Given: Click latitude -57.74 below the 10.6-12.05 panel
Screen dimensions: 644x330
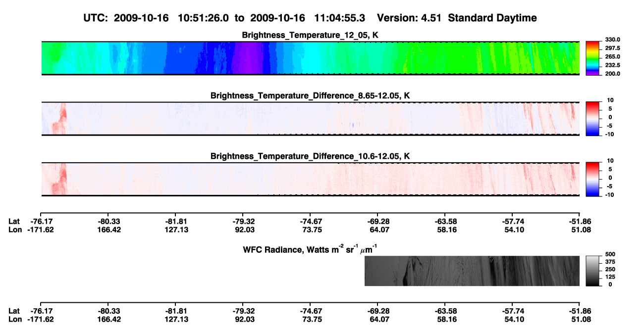Looking at the screenshot, I should 513,222.
